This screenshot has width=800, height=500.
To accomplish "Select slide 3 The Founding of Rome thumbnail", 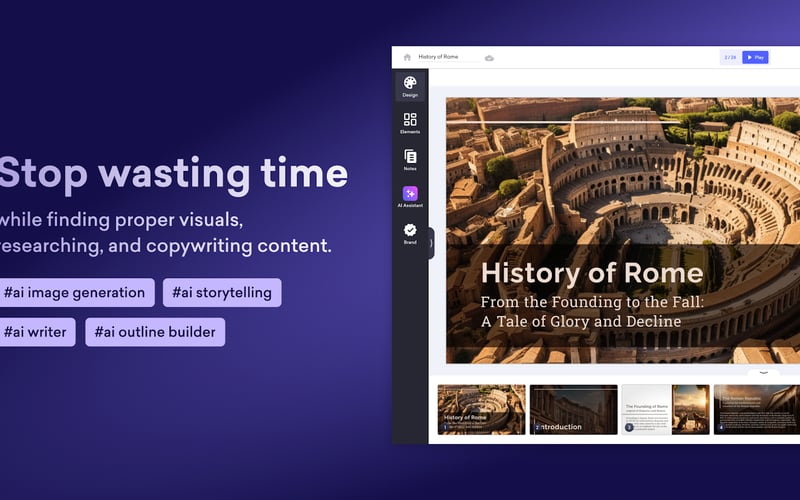I will pyautogui.click(x=665, y=410).
